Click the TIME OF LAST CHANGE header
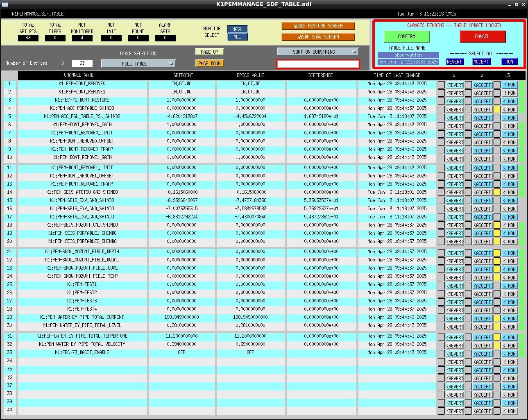The image size is (528, 420). point(397,75)
